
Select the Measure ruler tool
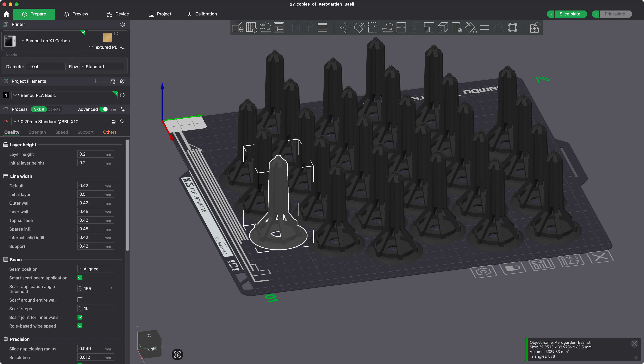click(485, 27)
